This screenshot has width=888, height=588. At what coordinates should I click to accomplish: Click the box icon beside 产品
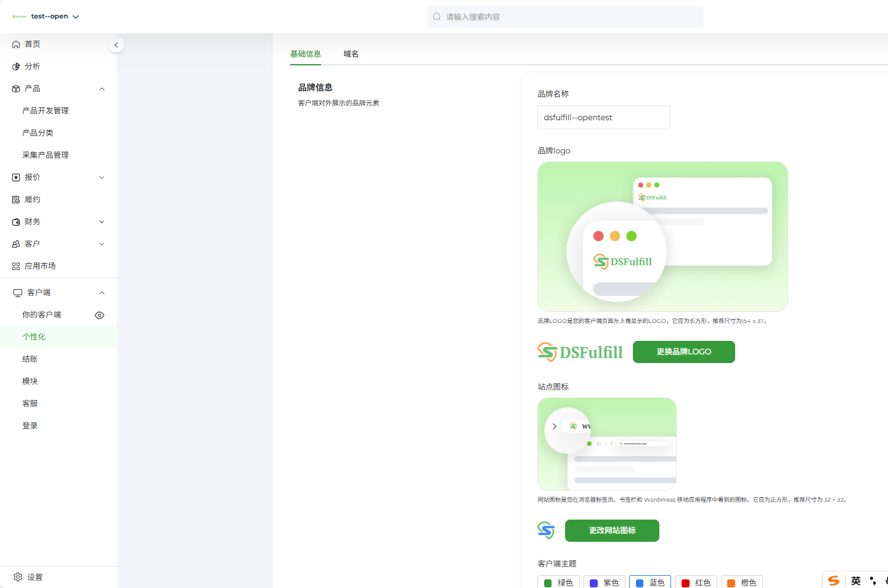point(16,89)
